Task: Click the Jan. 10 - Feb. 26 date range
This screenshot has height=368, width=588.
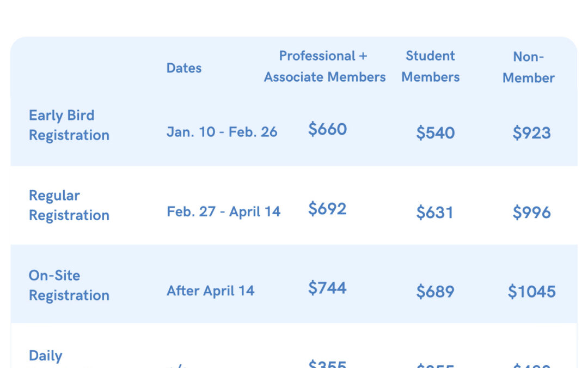Action: [222, 132]
